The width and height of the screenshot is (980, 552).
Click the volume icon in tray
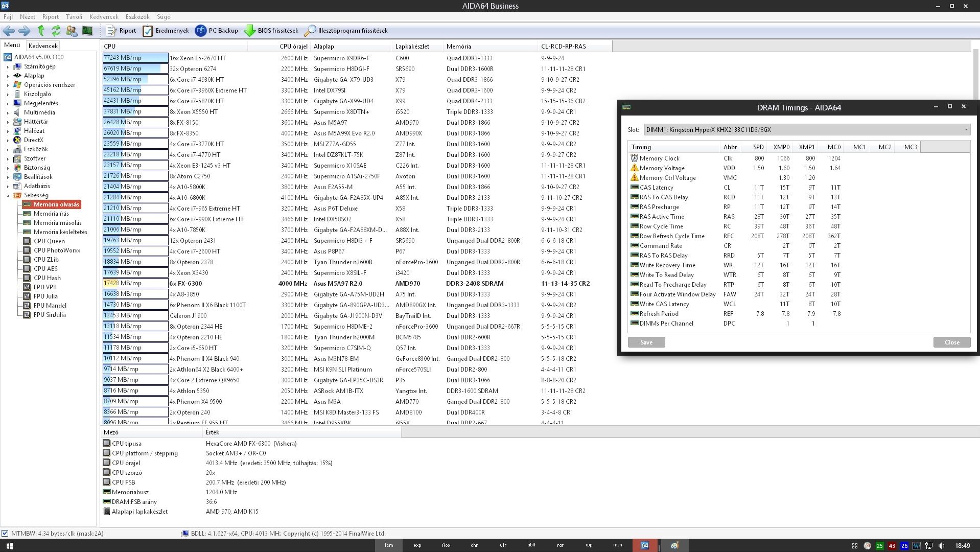pyautogui.click(x=941, y=546)
